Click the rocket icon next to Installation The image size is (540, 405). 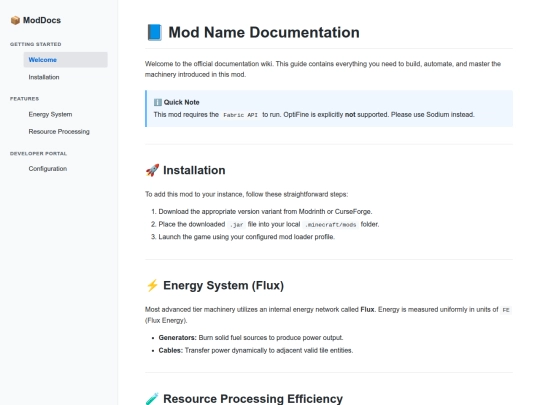pos(152,170)
